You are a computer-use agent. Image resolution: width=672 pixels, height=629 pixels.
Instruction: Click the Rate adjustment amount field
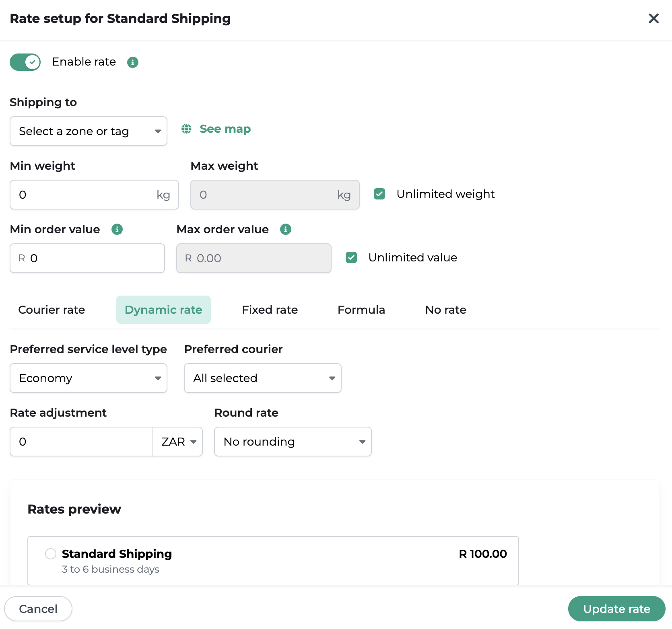click(81, 442)
